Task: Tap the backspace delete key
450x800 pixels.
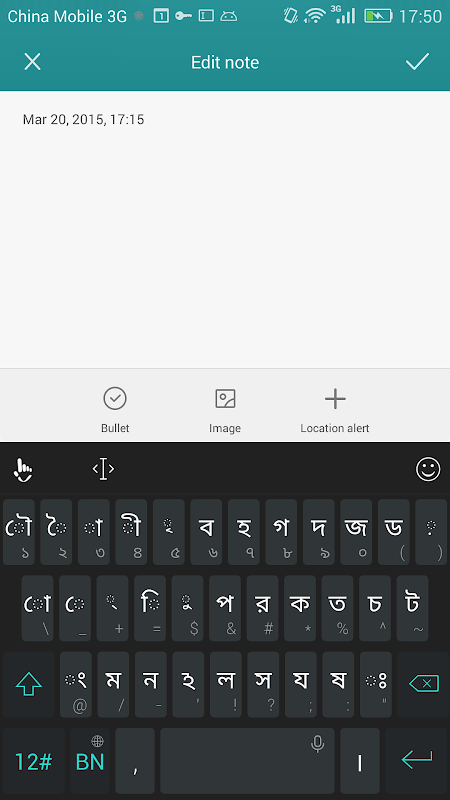Action: [x=423, y=684]
